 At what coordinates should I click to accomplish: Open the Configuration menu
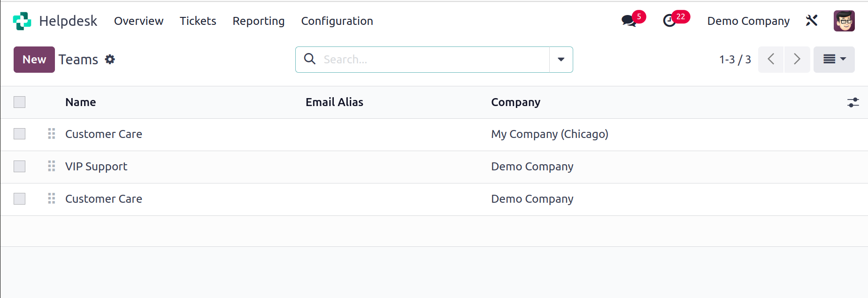pos(337,21)
